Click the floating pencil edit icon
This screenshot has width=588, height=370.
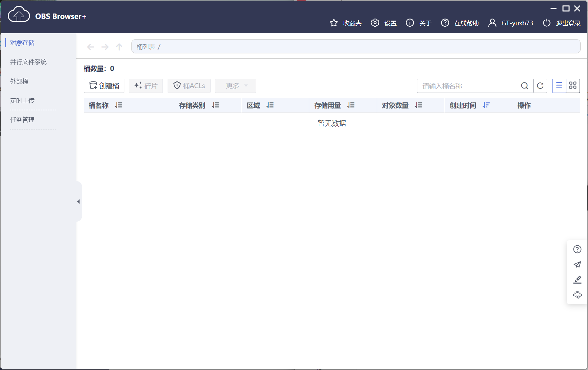coord(577,280)
